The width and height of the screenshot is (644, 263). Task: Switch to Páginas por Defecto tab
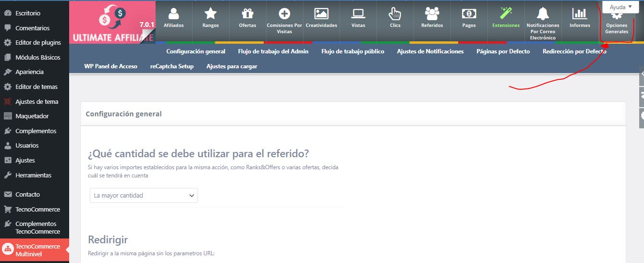503,51
